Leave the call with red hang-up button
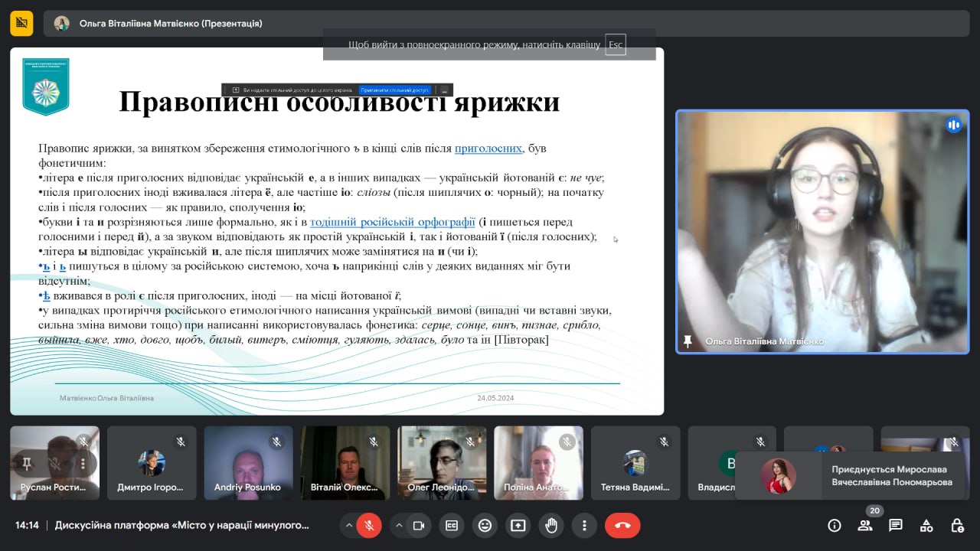 [622, 525]
